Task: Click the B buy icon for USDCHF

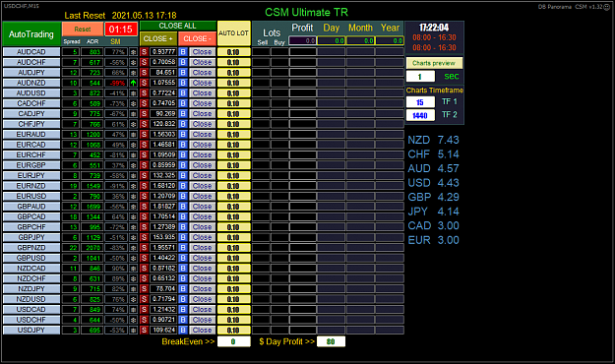Action: [x=183, y=320]
